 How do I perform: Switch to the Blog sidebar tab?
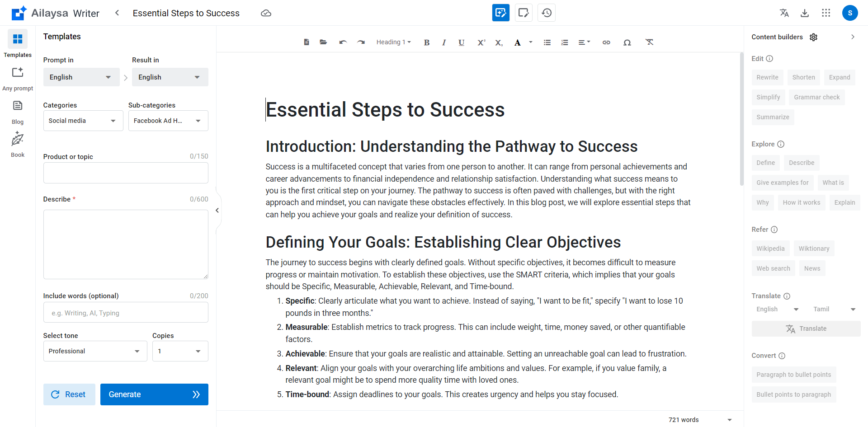point(18,113)
